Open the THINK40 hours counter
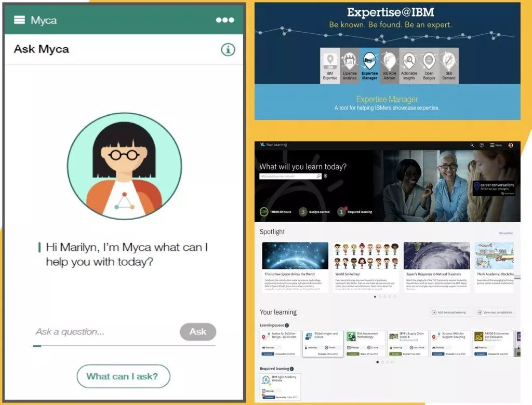This screenshot has width=532, height=405. pos(275,212)
